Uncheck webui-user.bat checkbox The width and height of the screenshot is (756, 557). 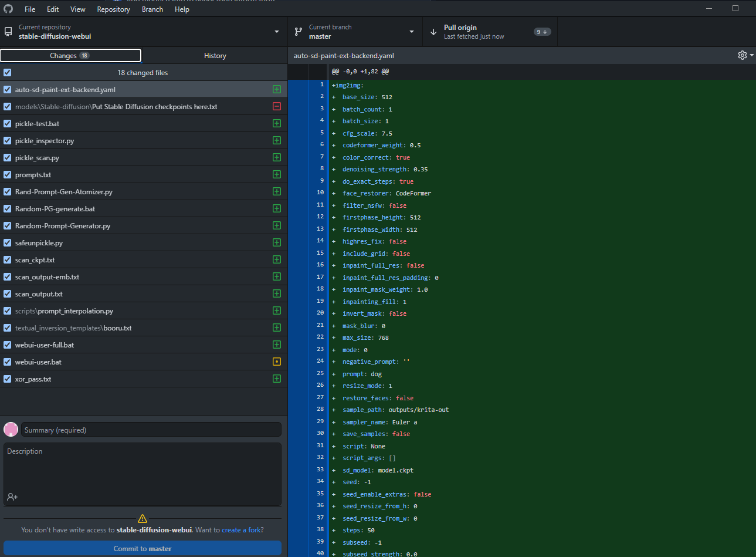(7, 362)
